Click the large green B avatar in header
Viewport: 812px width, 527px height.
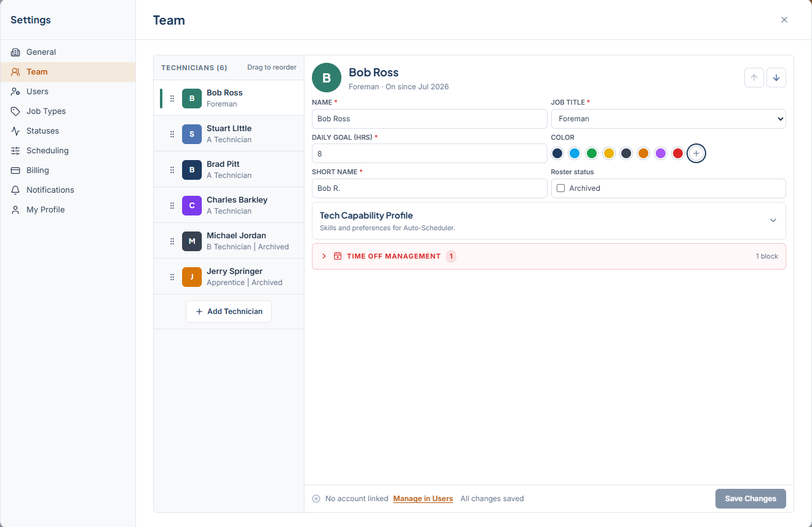(327, 78)
